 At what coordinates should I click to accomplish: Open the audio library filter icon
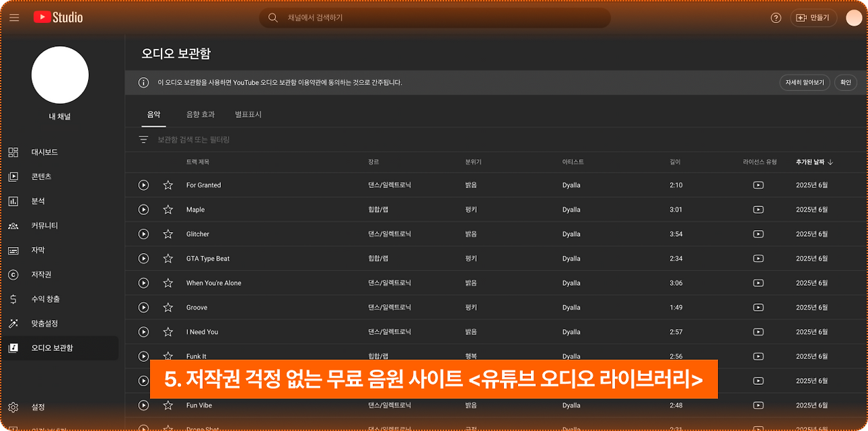pyautogui.click(x=143, y=138)
